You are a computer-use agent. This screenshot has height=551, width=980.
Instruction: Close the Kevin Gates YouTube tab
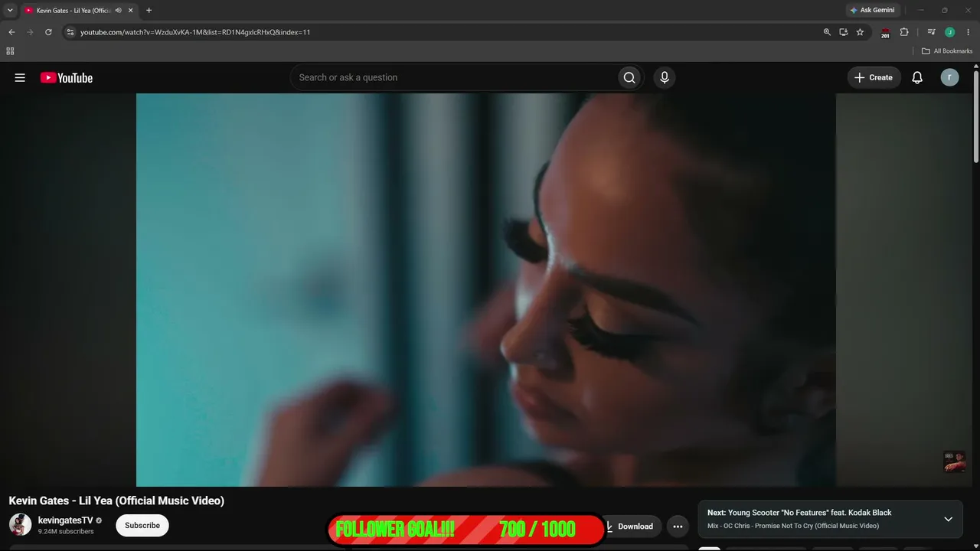point(131,11)
